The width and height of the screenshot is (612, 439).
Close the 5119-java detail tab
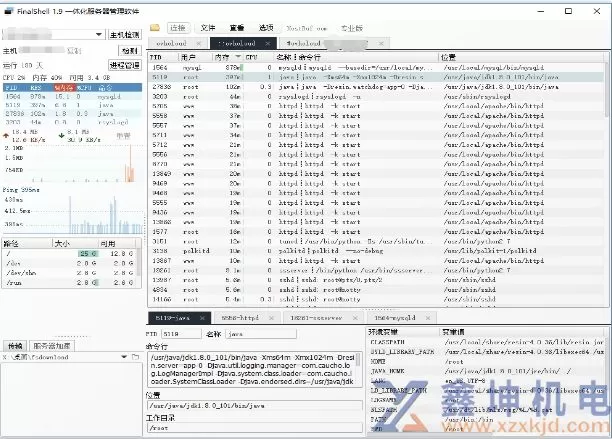click(202, 318)
